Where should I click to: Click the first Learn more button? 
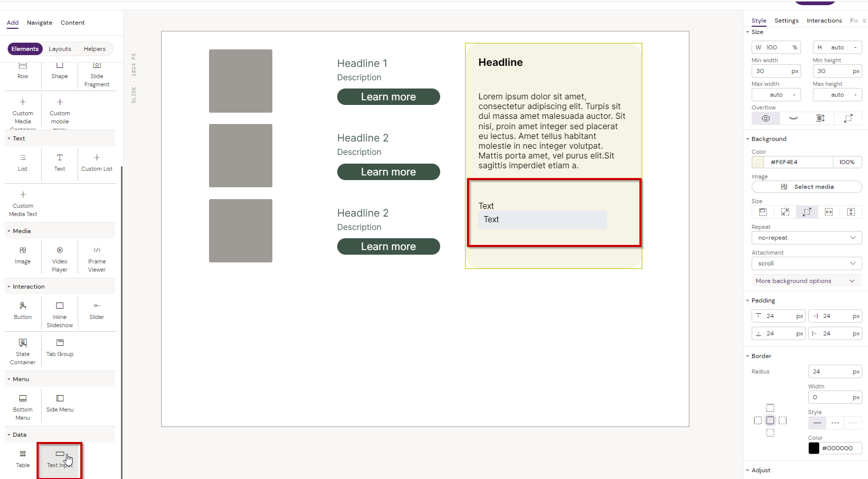[388, 97]
